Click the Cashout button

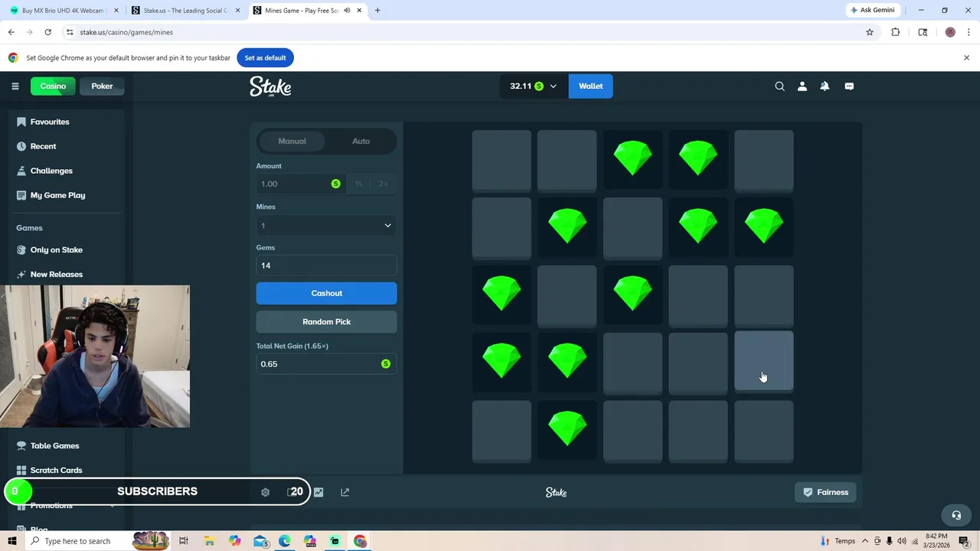pyautogui.click(x=326, y=293)
